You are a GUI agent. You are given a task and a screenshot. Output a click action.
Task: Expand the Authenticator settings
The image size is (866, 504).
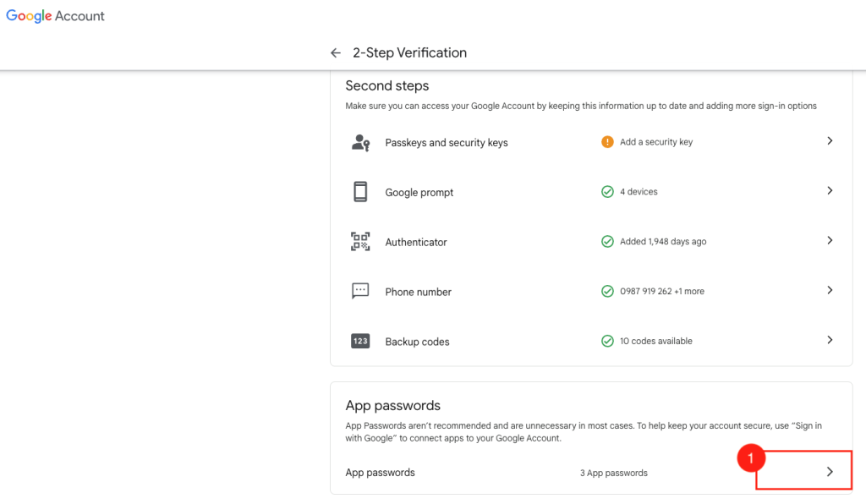[830, 241]
